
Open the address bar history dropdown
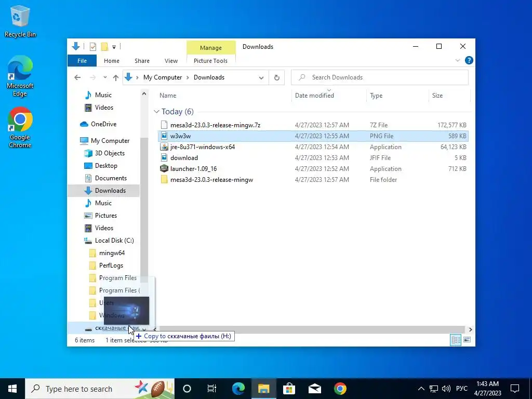pyautogui.click(x=261, y=78)
